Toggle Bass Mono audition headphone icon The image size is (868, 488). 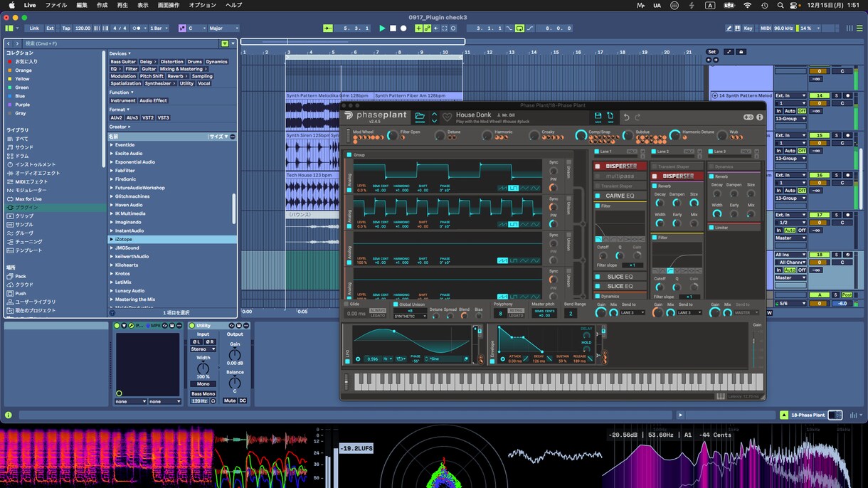(x=213, y=401)
